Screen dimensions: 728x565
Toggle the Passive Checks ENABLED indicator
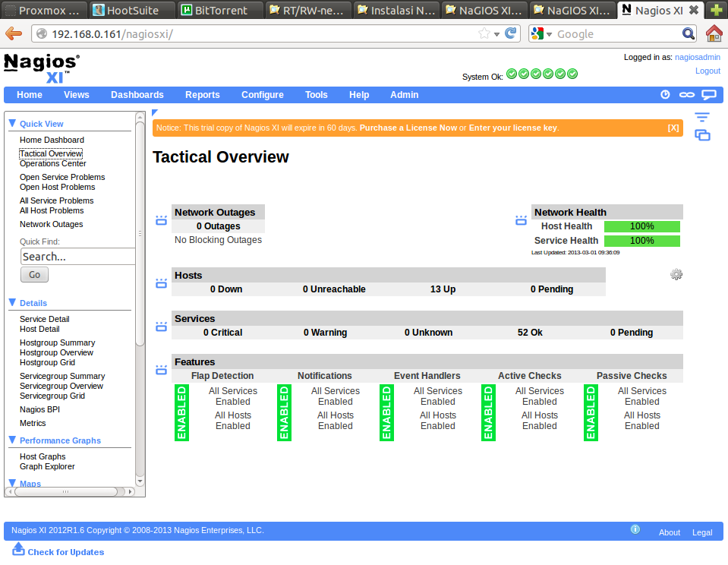pos(591,412)
